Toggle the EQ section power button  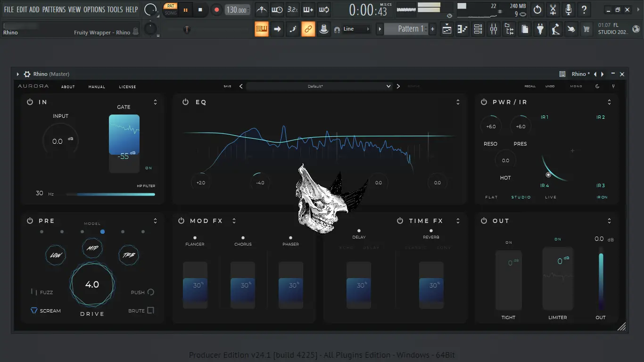click(x=185, y=102)
